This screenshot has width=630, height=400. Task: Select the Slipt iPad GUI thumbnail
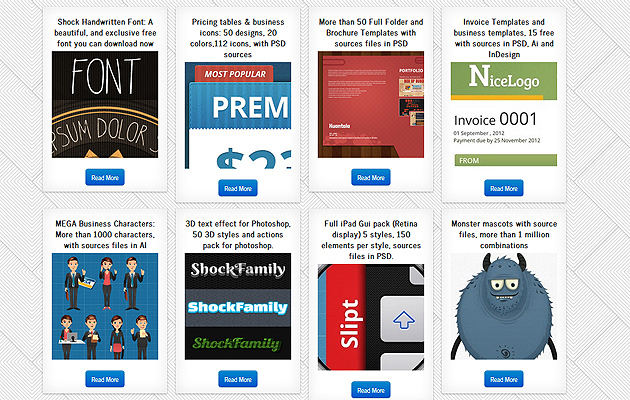(371, 316)
